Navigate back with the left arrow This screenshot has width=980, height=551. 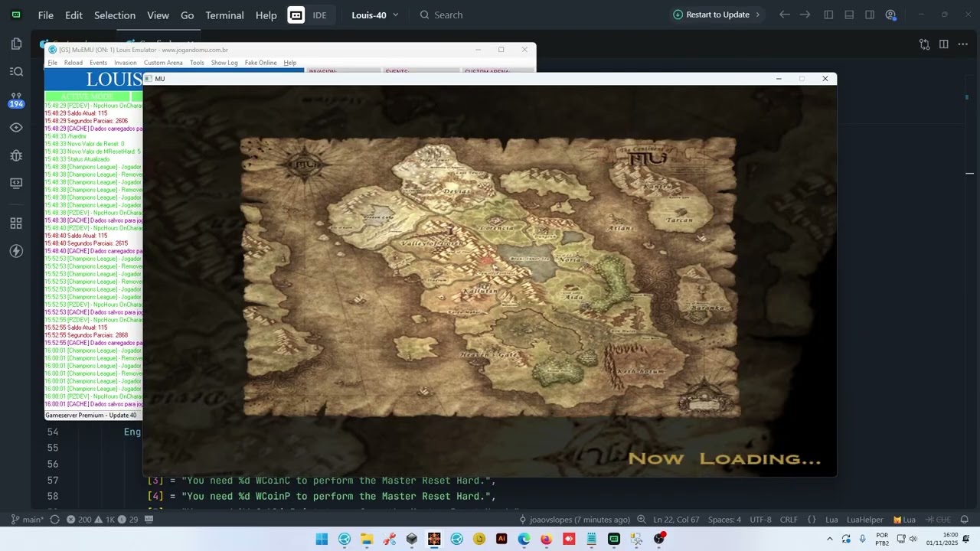[784, 15]
